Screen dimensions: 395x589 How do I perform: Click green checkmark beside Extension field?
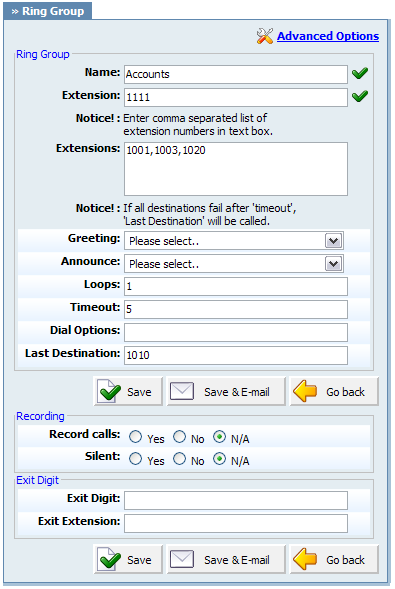(360, 96)
